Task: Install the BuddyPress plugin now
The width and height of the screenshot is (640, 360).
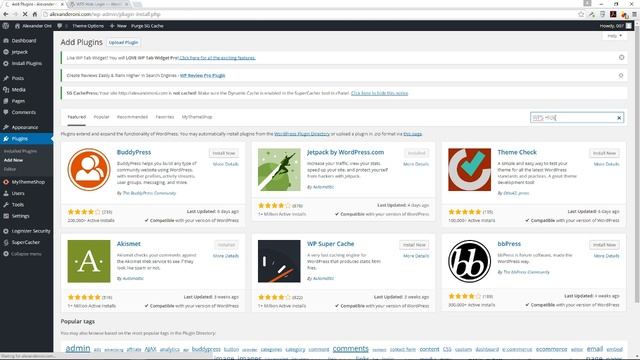Action: pos(224,153)
